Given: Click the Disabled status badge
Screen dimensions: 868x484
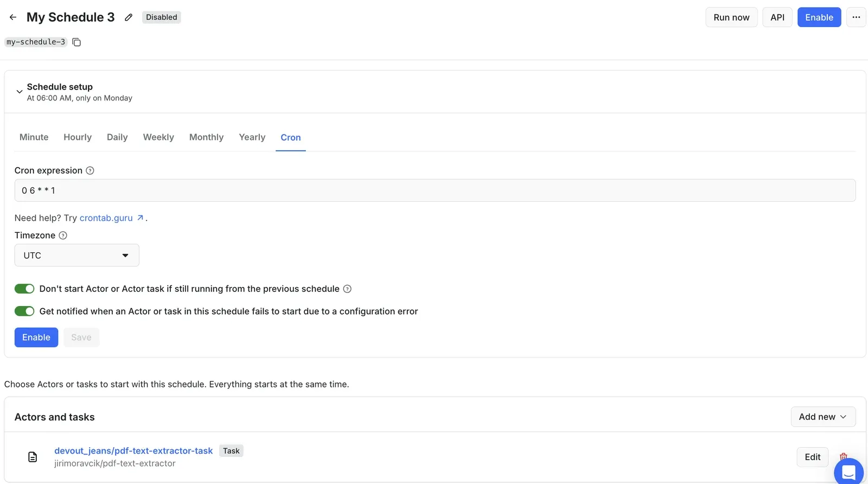Looking at the screenshot, I should click(162, 17).
